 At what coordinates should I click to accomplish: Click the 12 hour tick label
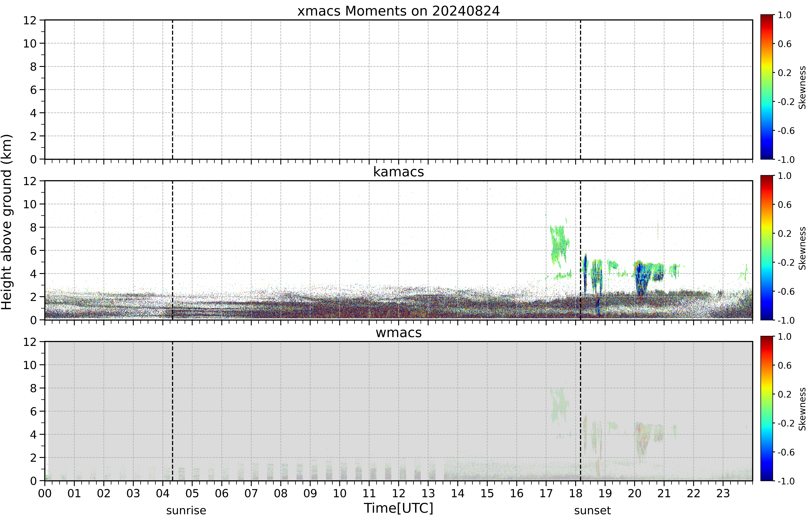coord(399,493)
